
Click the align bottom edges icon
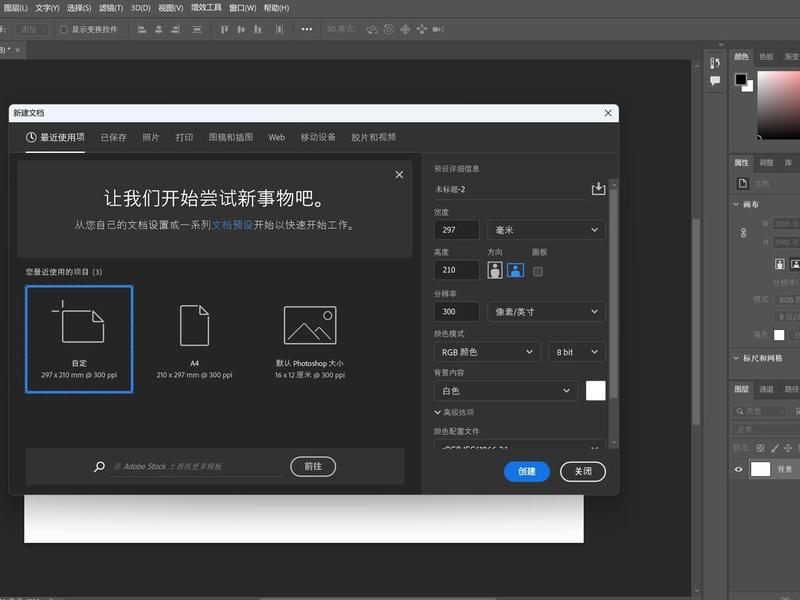click(x=258, y=30)
